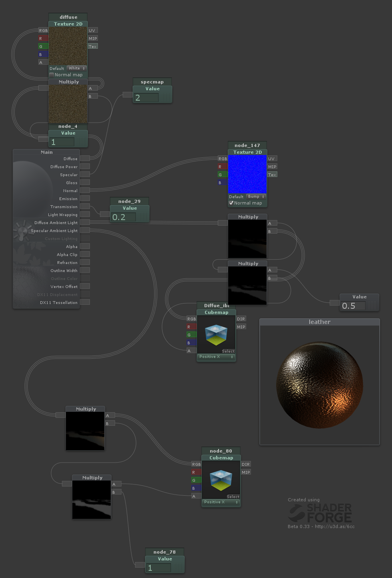The height and width of the screenshot is (578, 392).
Task: Open the Bump default dropdown on node_147
Action: tap(256, 197)
